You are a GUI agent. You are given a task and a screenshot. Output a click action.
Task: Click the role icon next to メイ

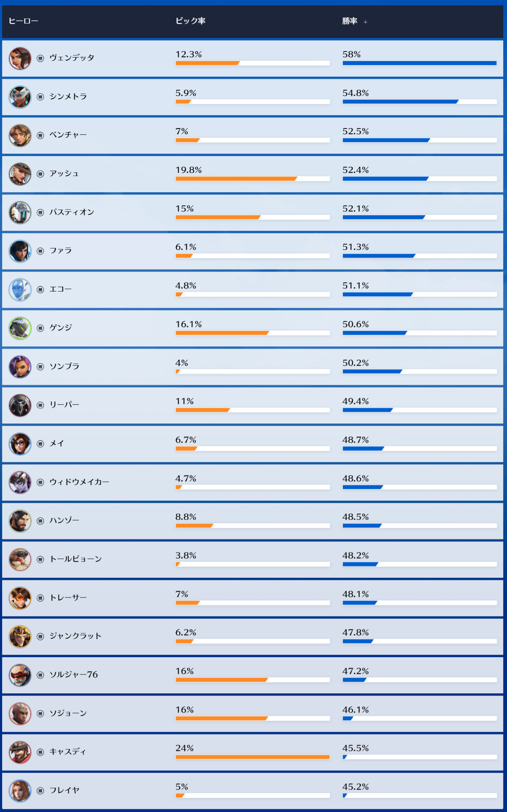click(40, 444)
